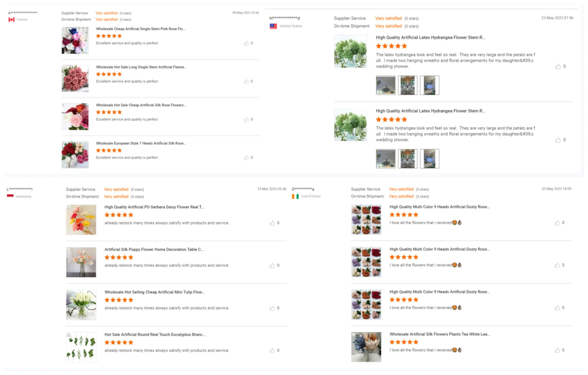Open Hot Sale Round Real Touch Eucalyptus product link
Screen dimensions: 588x375
pos(155,334)
